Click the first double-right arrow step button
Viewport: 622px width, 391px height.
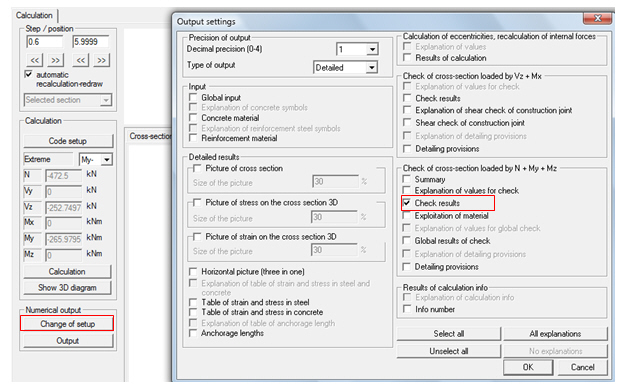(x=56, y=60)
